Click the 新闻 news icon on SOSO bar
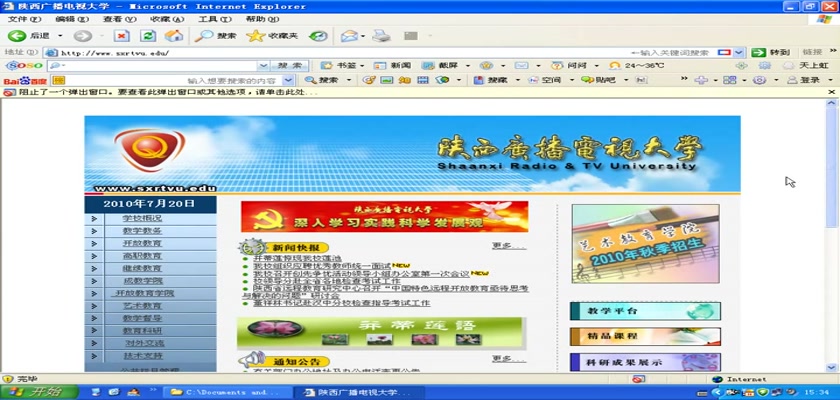This screenshot has height=400, width=840. coord(380,65)
